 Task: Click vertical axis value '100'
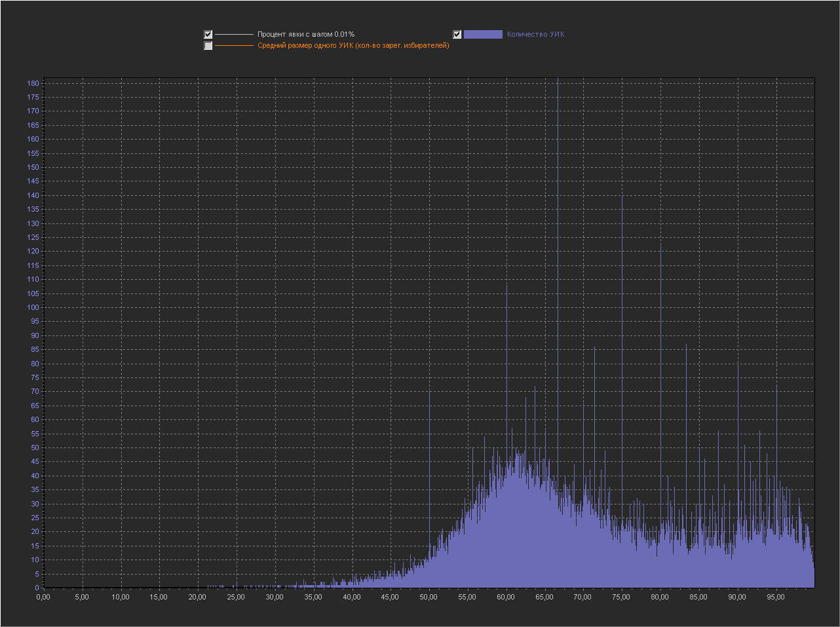33,307
